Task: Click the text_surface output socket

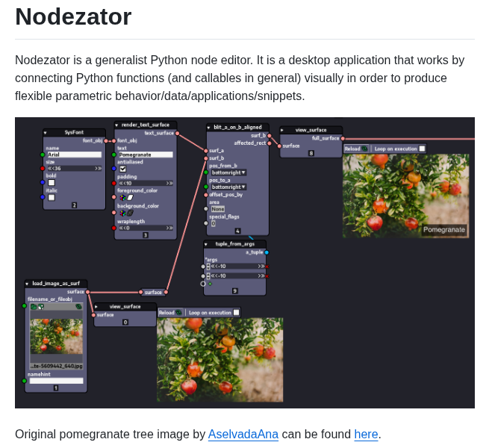Action: 177,134
